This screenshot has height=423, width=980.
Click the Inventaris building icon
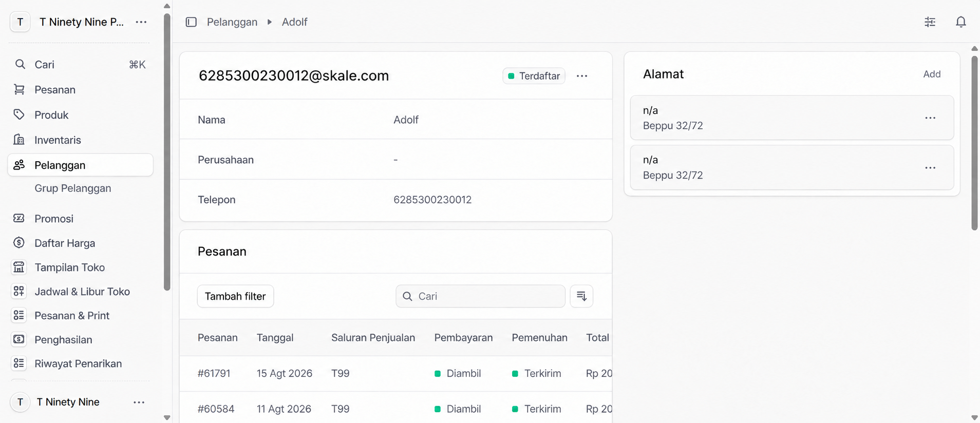pos(19,140)
